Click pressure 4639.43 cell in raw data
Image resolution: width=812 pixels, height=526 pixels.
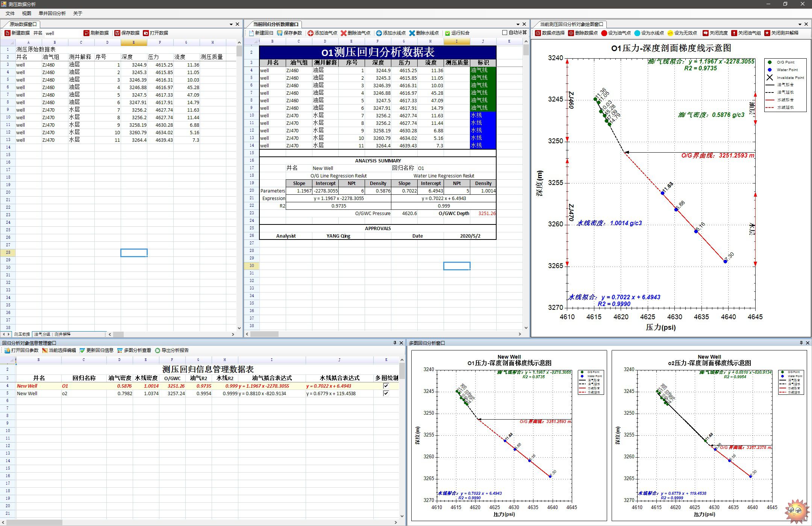tap(160, 140)
